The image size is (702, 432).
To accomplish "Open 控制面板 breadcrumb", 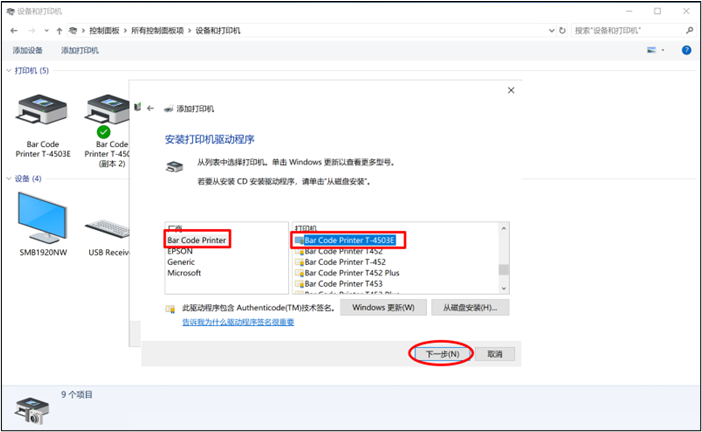I will point(104,30).
